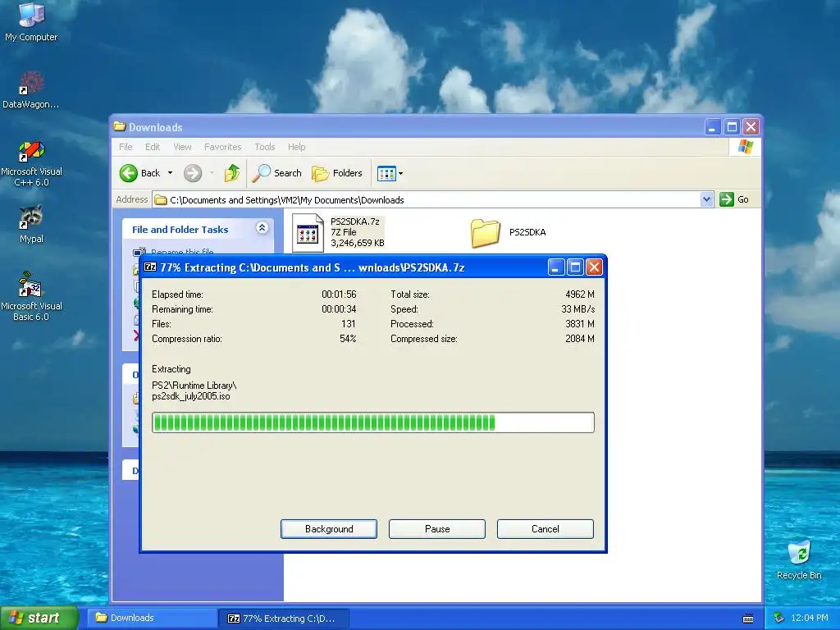Image resolution: width=840 pixels, height=630 pixels.
Task: Click the 00:00:34 remaining time value
Action: tap(339, 309)
